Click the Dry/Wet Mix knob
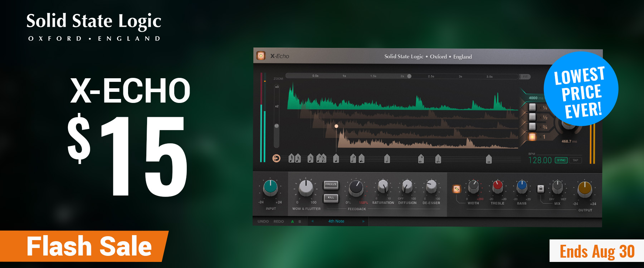The width and height of the screenshot is (644, 268). [x=557, y=187]
